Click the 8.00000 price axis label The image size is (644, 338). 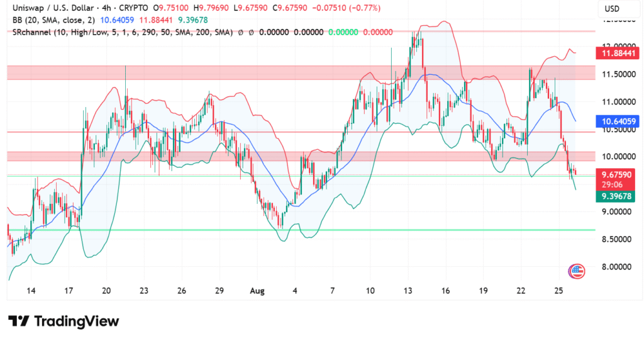tap(616, 267)
